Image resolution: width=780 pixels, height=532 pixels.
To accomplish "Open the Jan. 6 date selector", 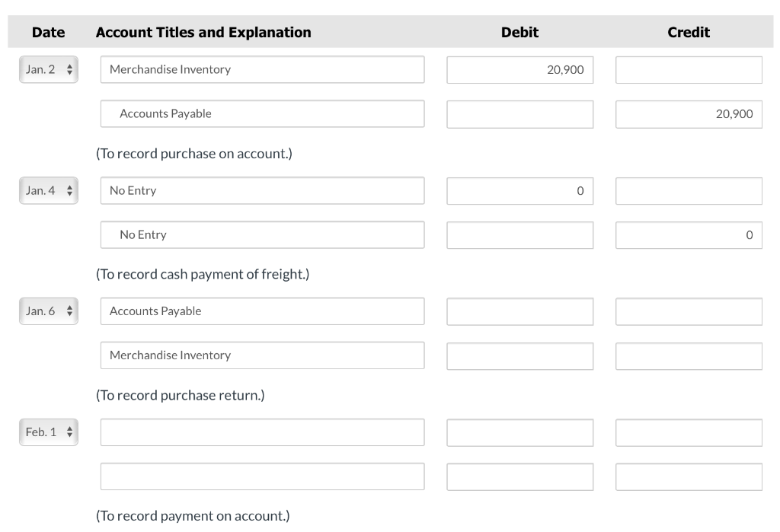I will pyautogui.click(x=48, y=311).
